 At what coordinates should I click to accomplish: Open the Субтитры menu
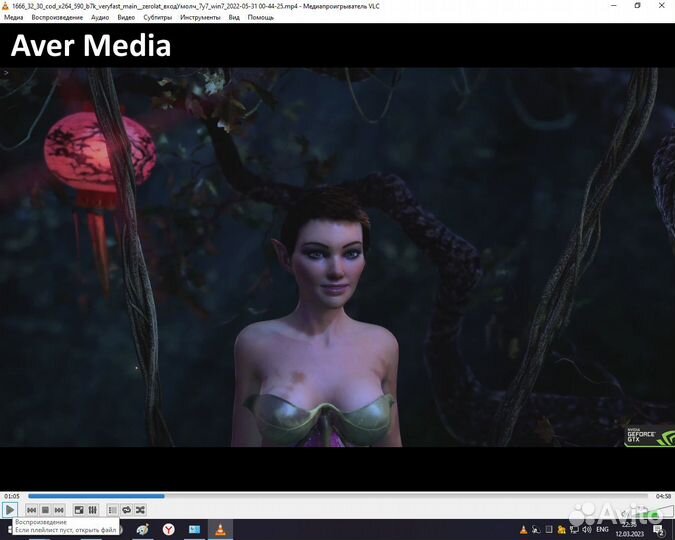click(x=158, y=18)
